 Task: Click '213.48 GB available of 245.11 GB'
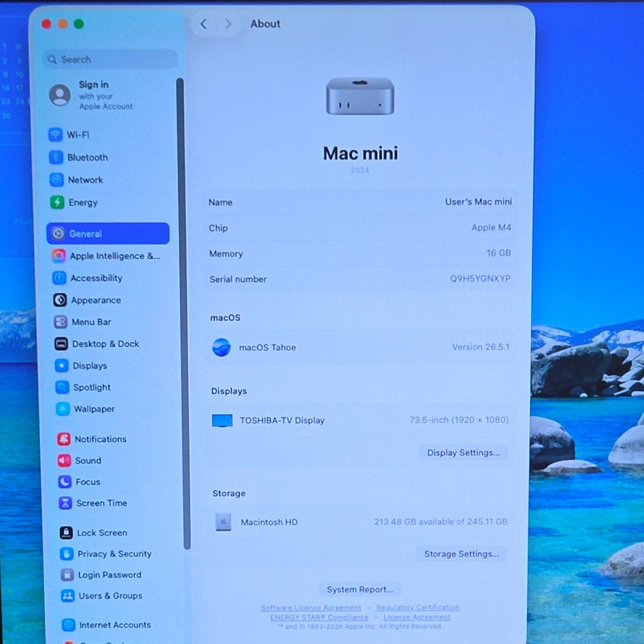(x=441, y=522)
